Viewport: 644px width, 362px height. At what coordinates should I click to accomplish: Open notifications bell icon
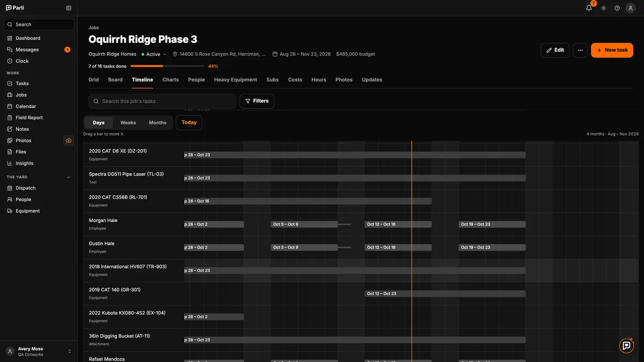pyautogui.click(x=589, y=8)
